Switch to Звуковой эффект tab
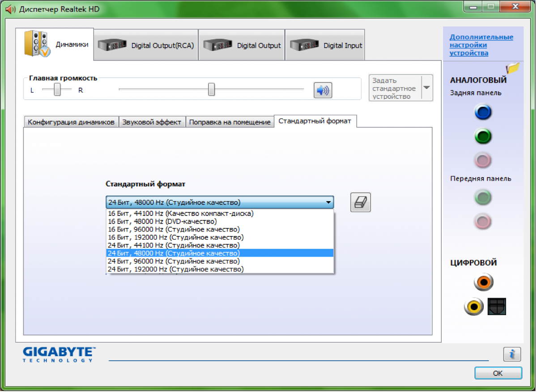 [x=152, y=122]
